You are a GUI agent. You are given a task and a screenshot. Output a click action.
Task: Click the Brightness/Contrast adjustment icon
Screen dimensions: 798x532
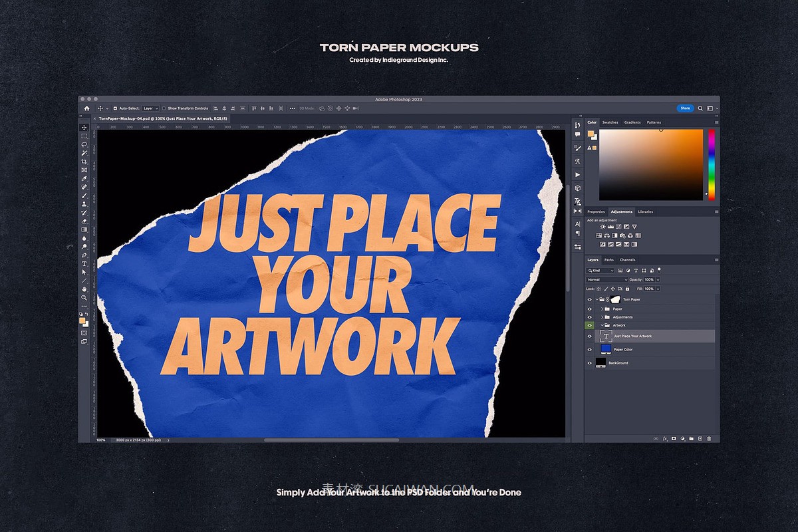603,227
